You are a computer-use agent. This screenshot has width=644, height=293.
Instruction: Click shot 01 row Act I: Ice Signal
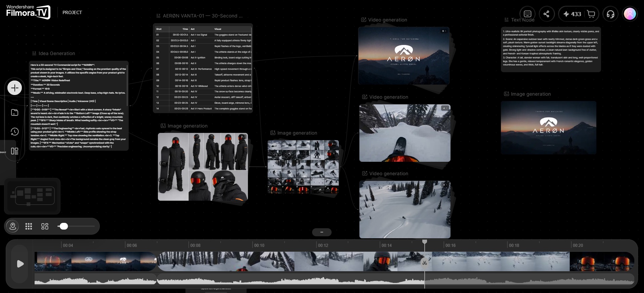point(203,35)
